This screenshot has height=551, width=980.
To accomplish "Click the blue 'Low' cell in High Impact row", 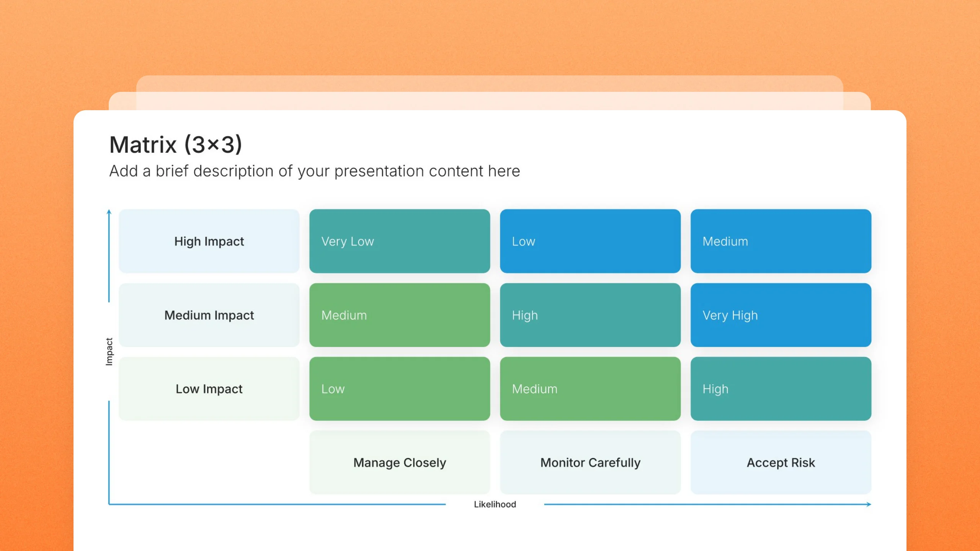I will pyautogui.click(x=590, y=241).
